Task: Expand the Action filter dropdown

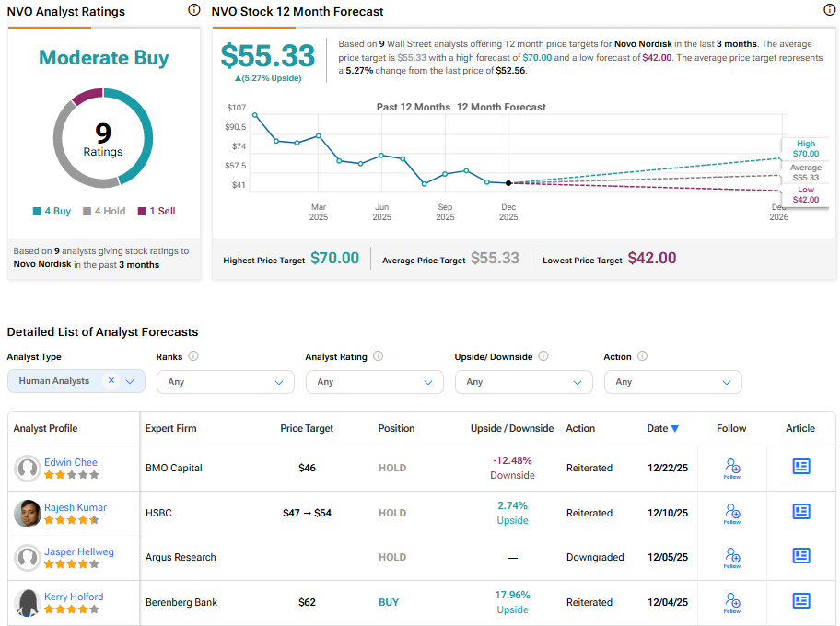Action: (x=672, y=382)
